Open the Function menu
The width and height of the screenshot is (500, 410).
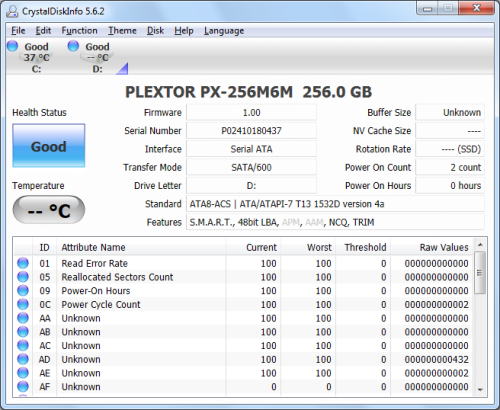click(79, 31)
